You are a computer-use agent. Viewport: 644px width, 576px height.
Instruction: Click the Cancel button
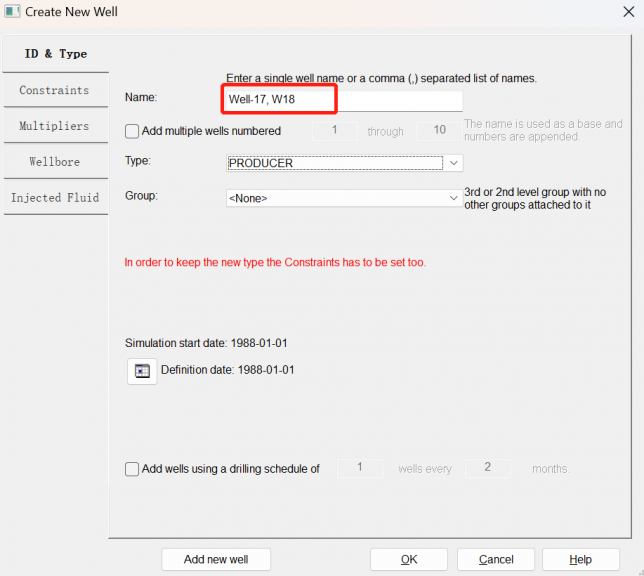click(496, 559)
